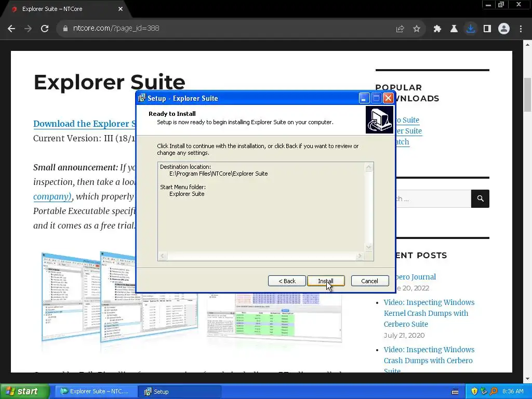Image resolution: width=532 pixels, height=399 pixels.
Task: Click the magnifier tray icon
Action: pos(494,391)
